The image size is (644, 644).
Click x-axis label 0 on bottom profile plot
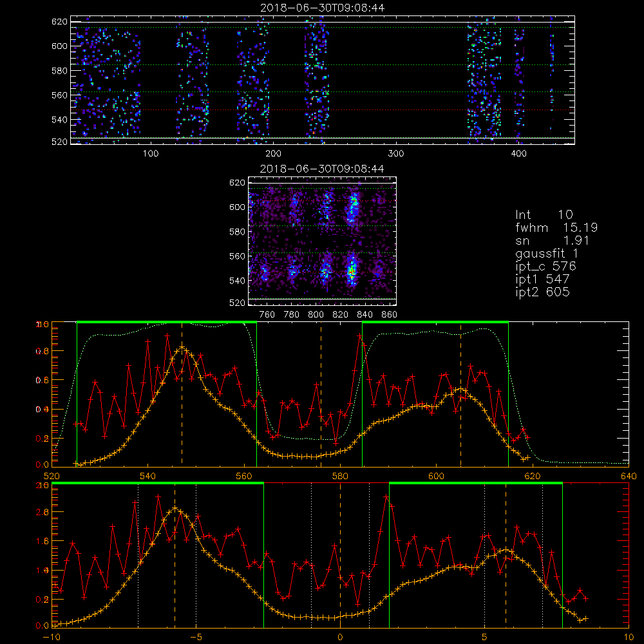click(340, 637)
